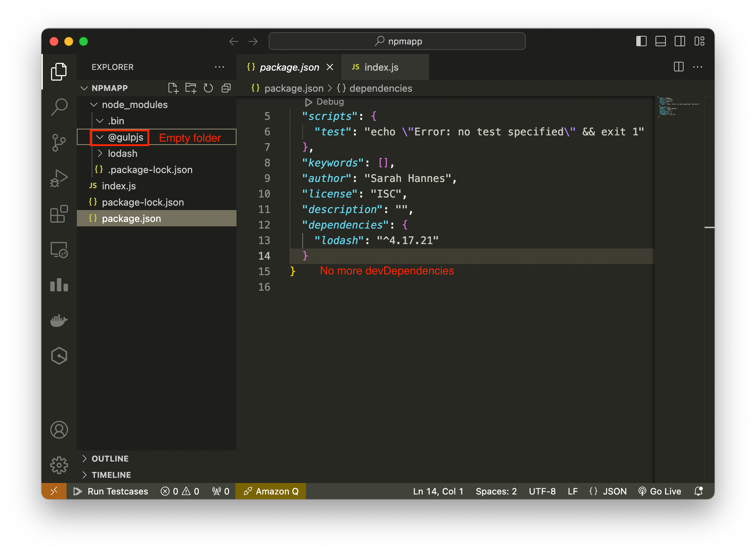Click the npmapp command center search box
The image size is (756, 554).
click(397, 41)
